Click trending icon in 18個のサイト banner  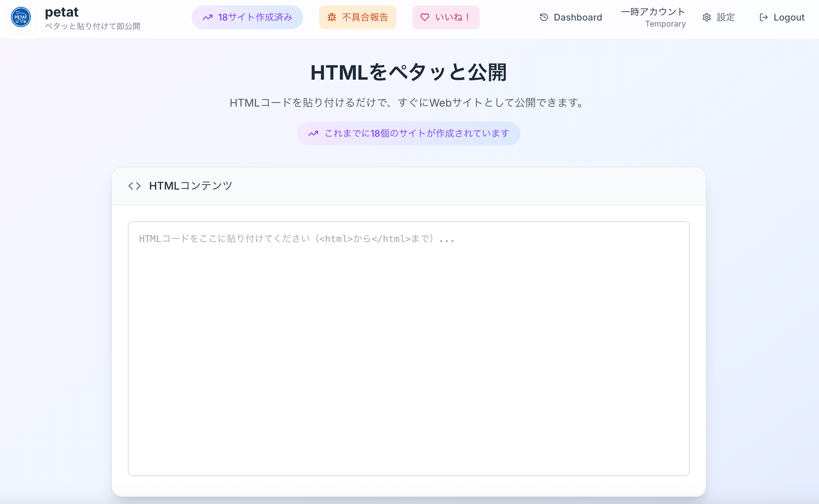pyautogui.click(x=313, y=134)
